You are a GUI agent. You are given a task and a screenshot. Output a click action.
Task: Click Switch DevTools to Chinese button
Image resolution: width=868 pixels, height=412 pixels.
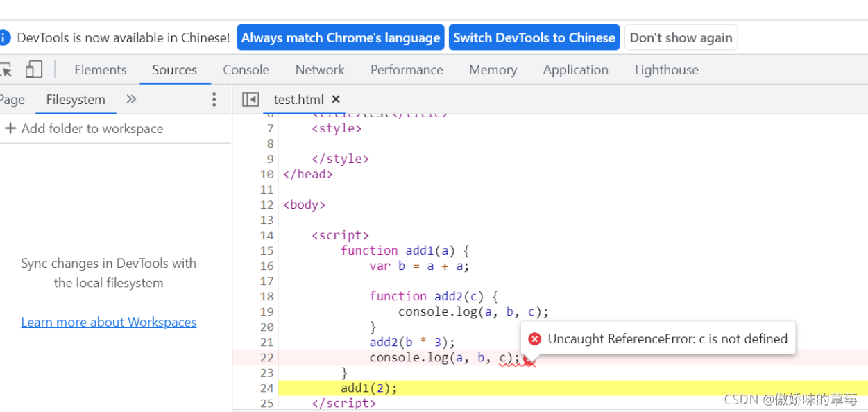(x=534, y=37)
